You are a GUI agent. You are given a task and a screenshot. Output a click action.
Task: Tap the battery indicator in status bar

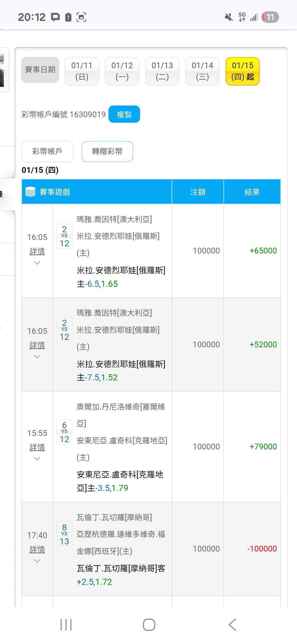click(270, 17)
